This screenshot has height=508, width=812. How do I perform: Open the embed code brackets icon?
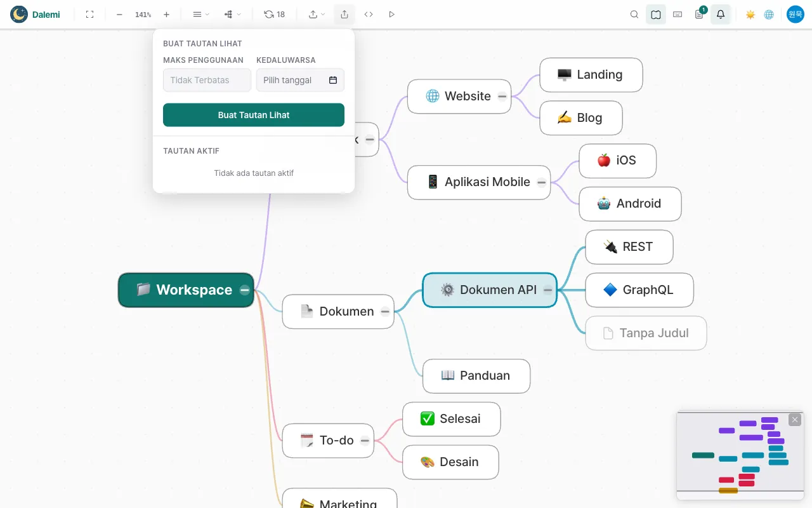pyautogui.click(x=369, y=14)
